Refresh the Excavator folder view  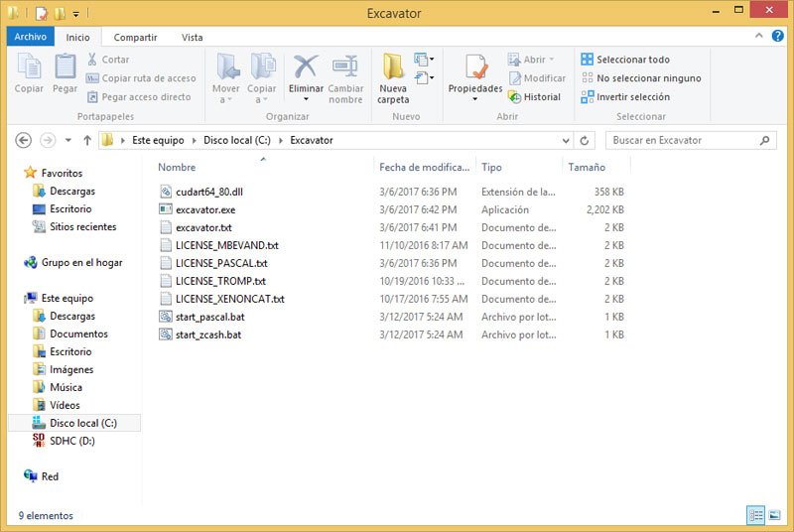click(x=584, y=140)
